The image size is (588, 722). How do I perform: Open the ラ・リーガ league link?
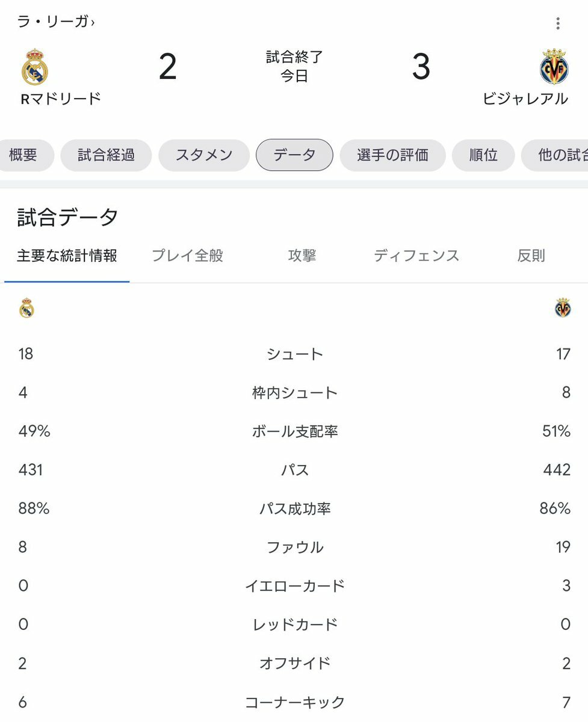pos(53,22)
